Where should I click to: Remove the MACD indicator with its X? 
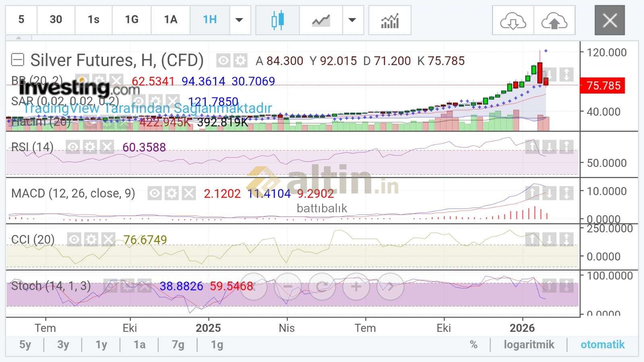point(189,193)
